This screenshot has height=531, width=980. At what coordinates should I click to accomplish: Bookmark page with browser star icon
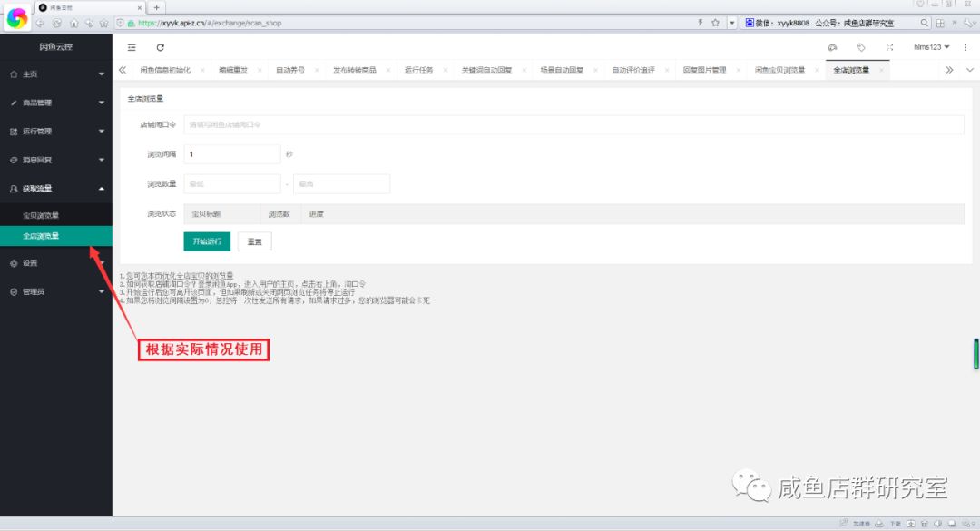715,23
